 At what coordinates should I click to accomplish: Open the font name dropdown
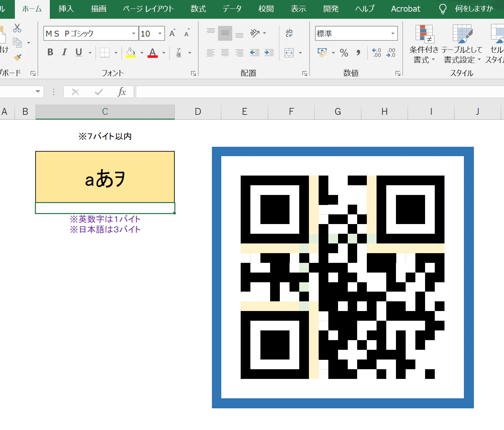tap(134, 33)
